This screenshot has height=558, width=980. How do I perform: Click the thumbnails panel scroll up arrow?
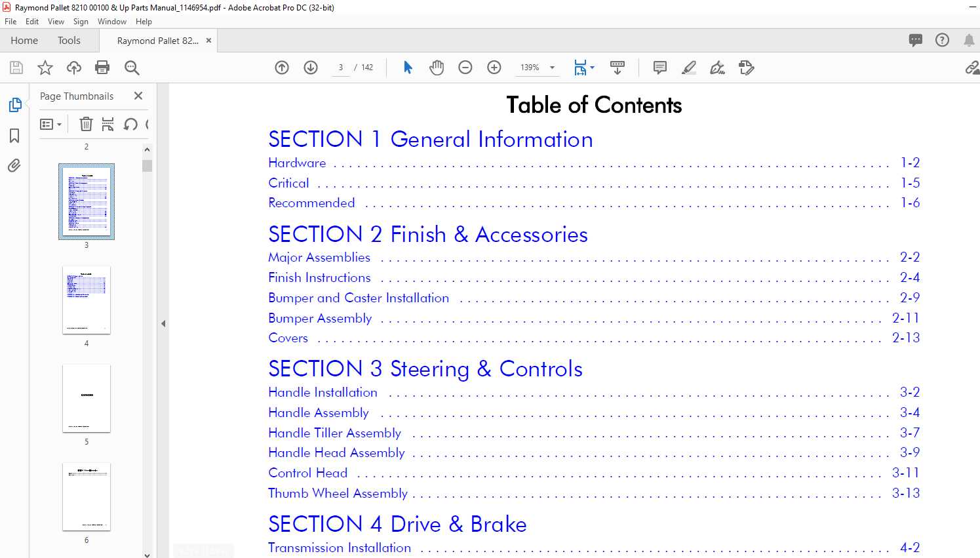pos(147,150)
